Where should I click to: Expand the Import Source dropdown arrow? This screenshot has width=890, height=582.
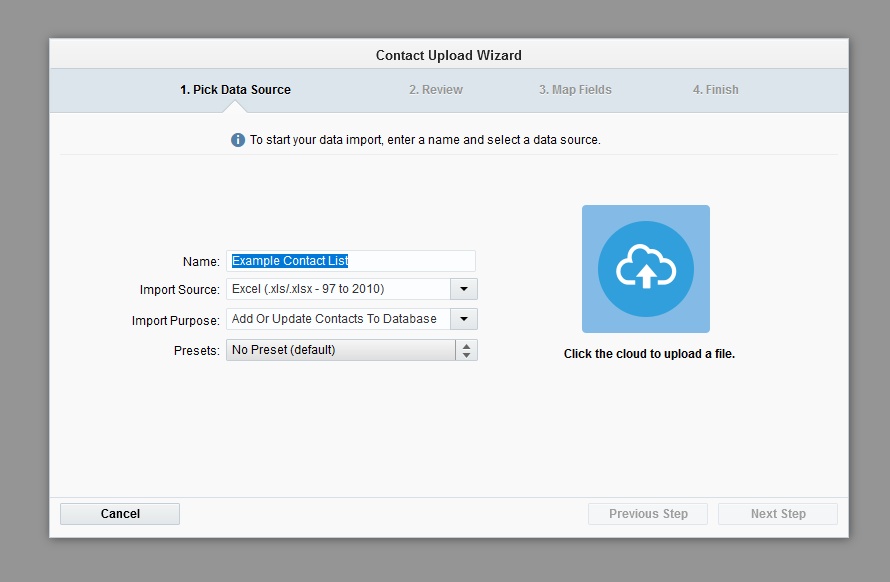tap(464, 289)
